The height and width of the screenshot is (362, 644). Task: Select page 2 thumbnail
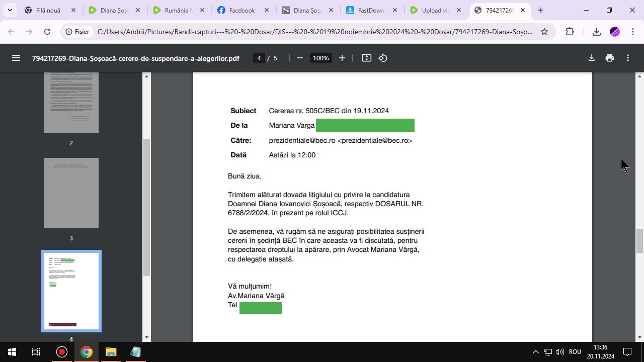click(x=71, y=103)
